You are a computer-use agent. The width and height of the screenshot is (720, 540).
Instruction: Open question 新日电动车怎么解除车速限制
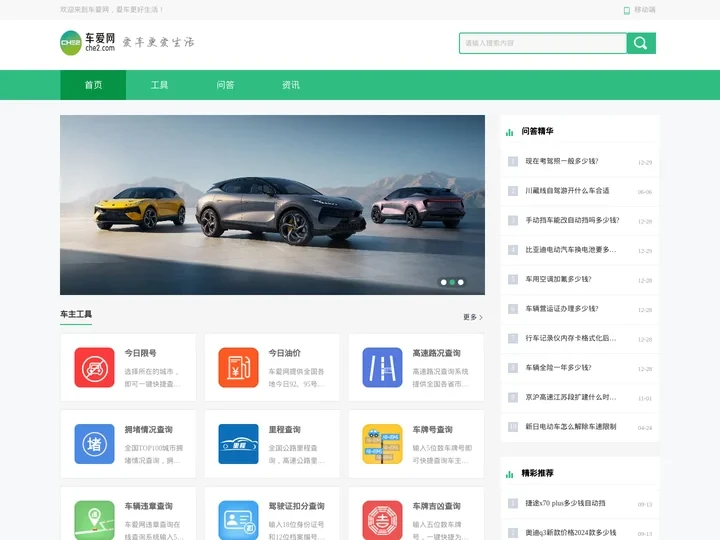click(571, 426)
